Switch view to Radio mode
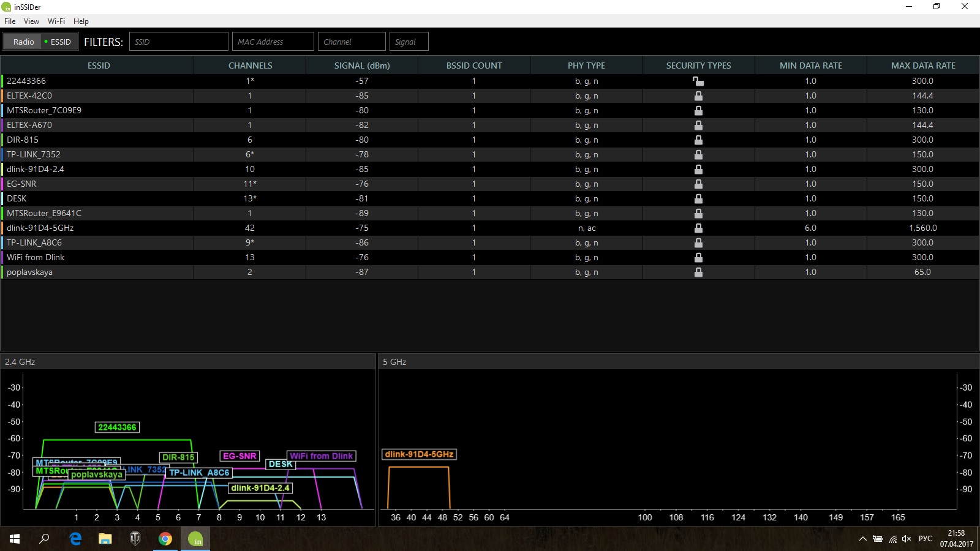 (23, 42)
